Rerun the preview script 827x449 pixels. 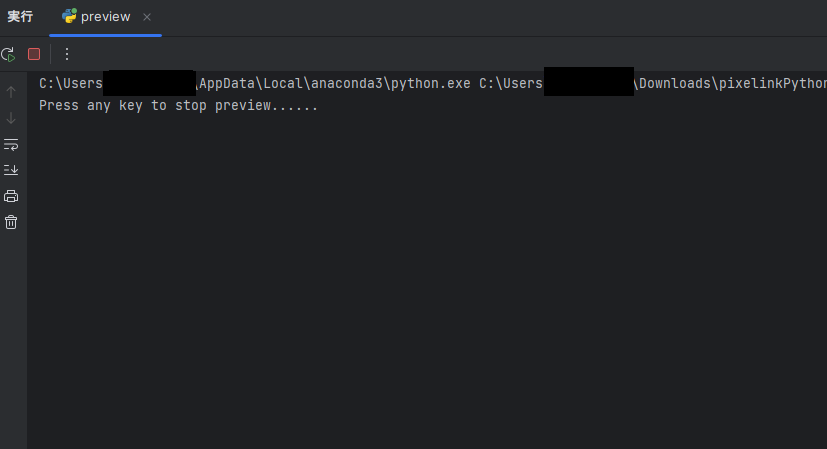[x=8, y=54]
